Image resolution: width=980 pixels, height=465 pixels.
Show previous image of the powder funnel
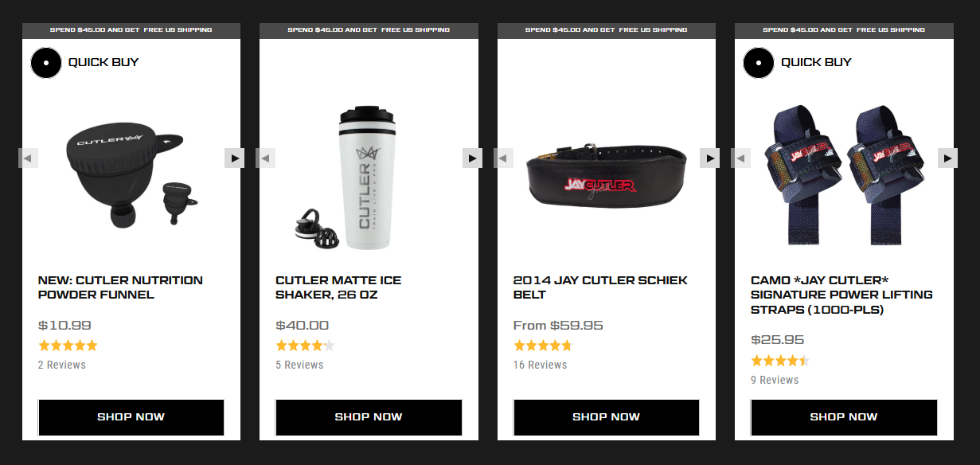[x=28, y=158]
